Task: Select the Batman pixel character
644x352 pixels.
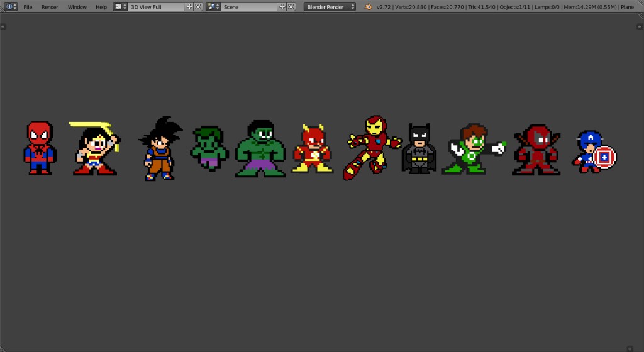Action: 419,148
